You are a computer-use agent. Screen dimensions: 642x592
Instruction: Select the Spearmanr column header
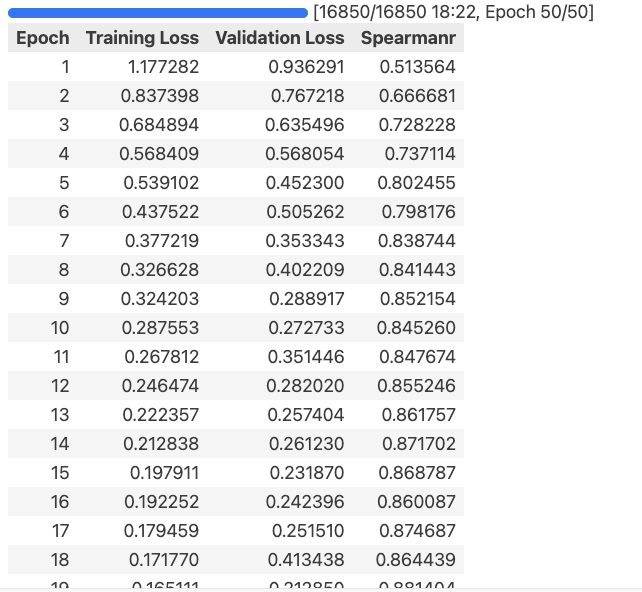click(x=408, y=38)
